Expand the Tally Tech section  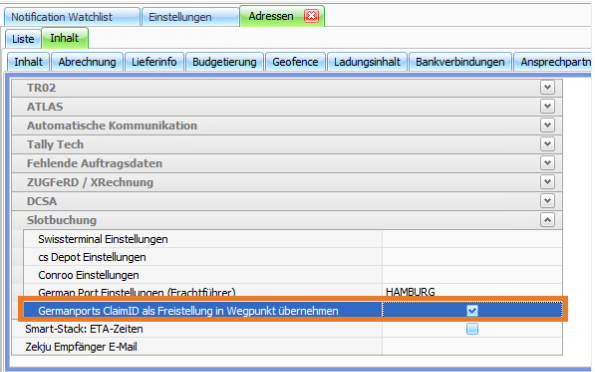[x=547, y=144]
